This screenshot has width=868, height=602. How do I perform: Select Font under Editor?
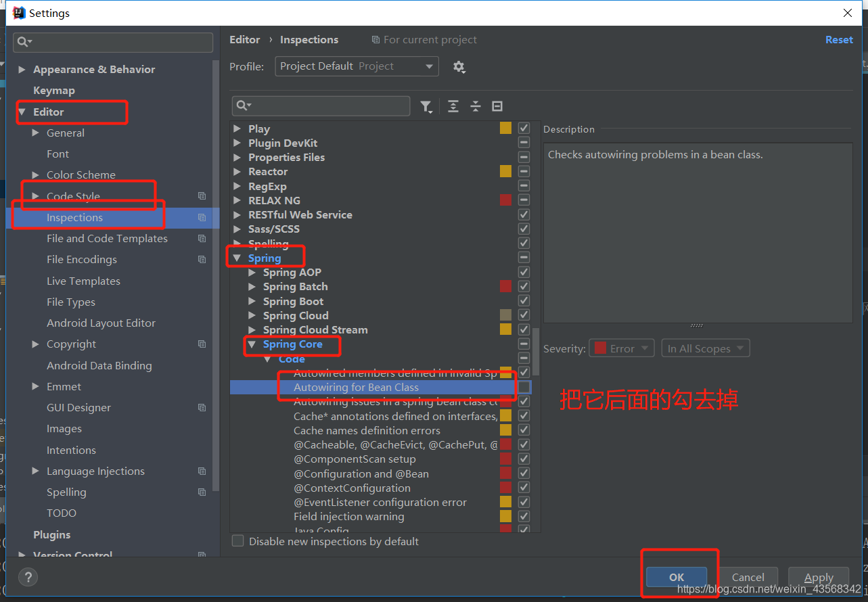coord(58,154)
